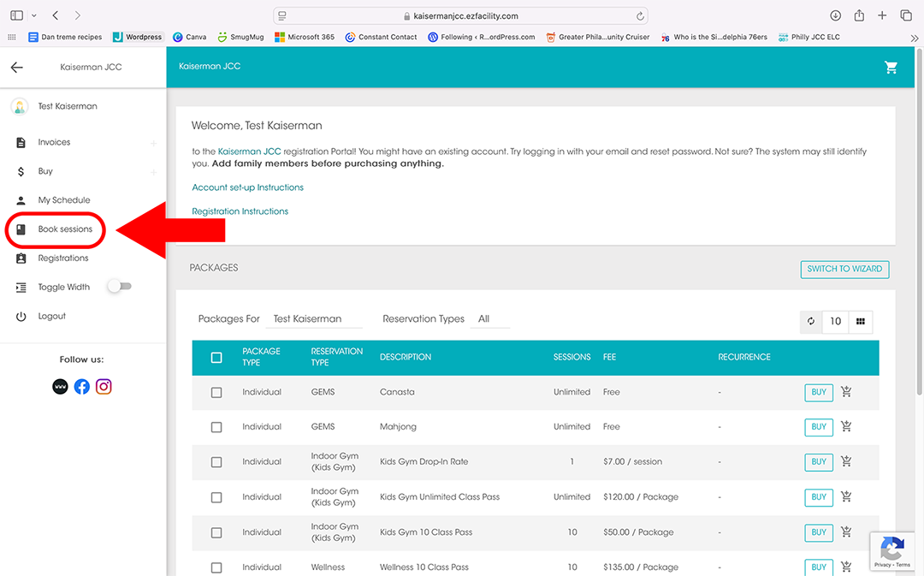Click the website www icon in sidebar
The image size is (924, 576).
pyautogui.click(x=60, y=387)
